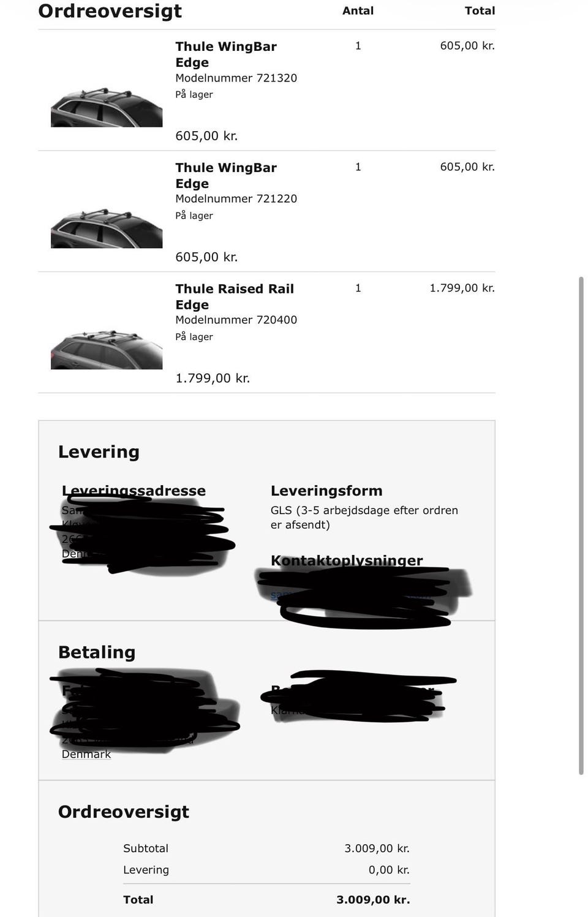This screenshot has width=588, height=917.
Task: Click the Antal column header
Action: coord(358,10)
